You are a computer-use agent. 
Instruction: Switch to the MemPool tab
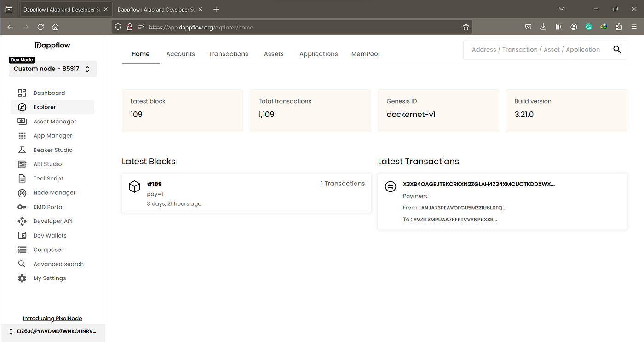pyautogui.click(x=365, y=54)
